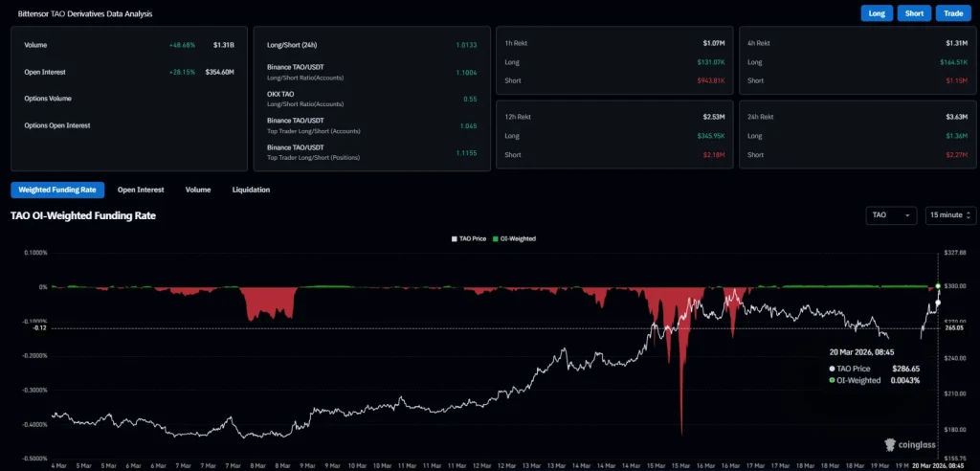Screen dimensions: 980x471
Task: Click the 12h Rekt Long value $345.95K
Action: tap(711, 136)
